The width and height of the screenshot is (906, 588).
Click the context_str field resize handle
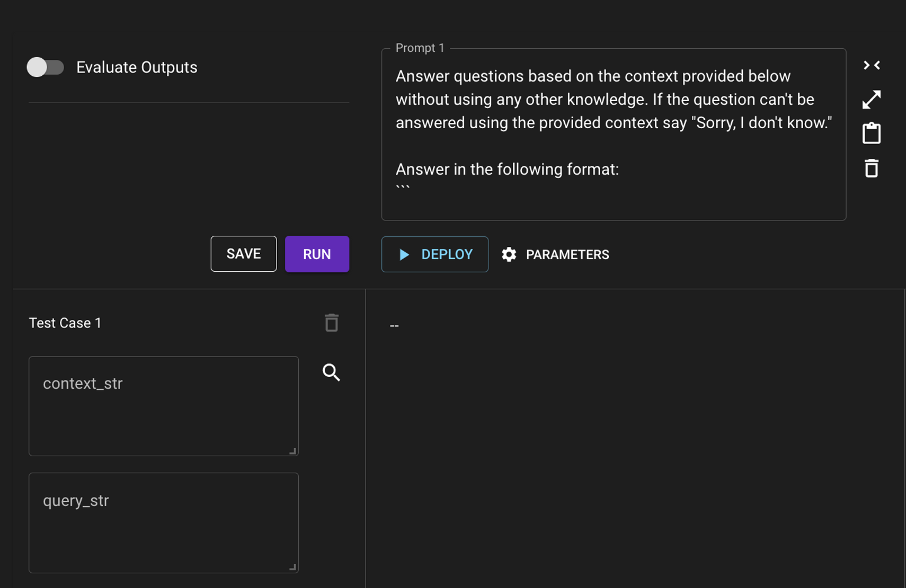click(292, 451)
